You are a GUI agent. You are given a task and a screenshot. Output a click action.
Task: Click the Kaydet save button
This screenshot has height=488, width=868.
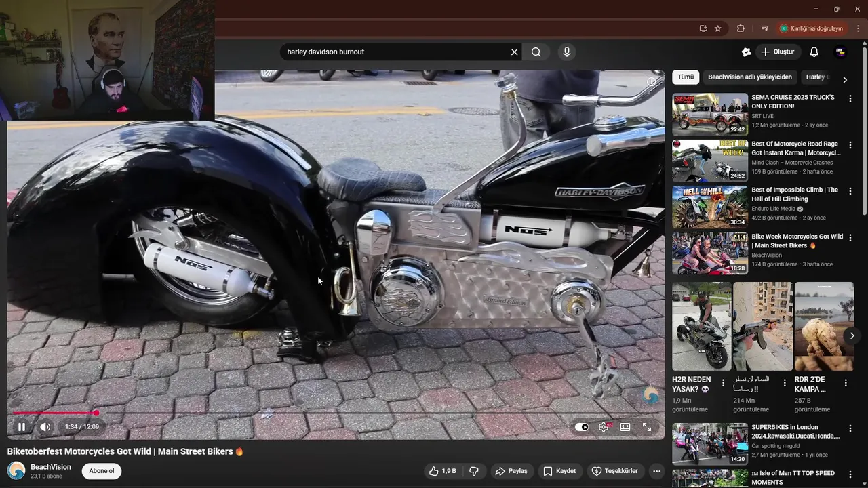pos(559,471)
